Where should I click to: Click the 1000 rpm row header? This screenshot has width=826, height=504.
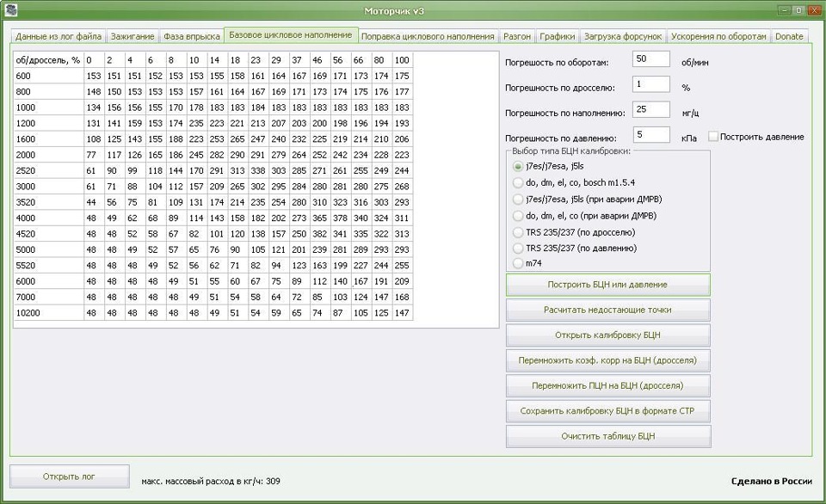[x=48, y=108]
